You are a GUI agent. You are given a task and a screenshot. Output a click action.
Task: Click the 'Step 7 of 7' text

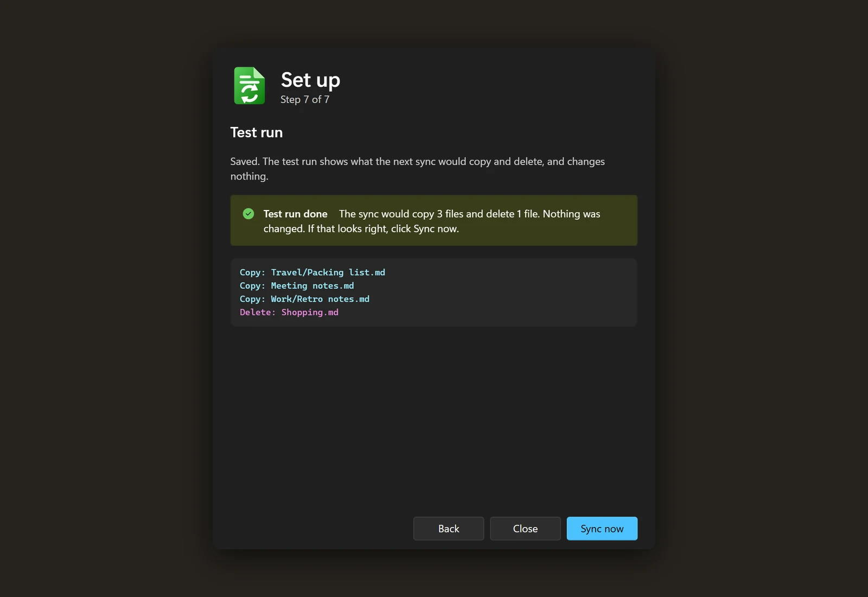tap(305, 99)
